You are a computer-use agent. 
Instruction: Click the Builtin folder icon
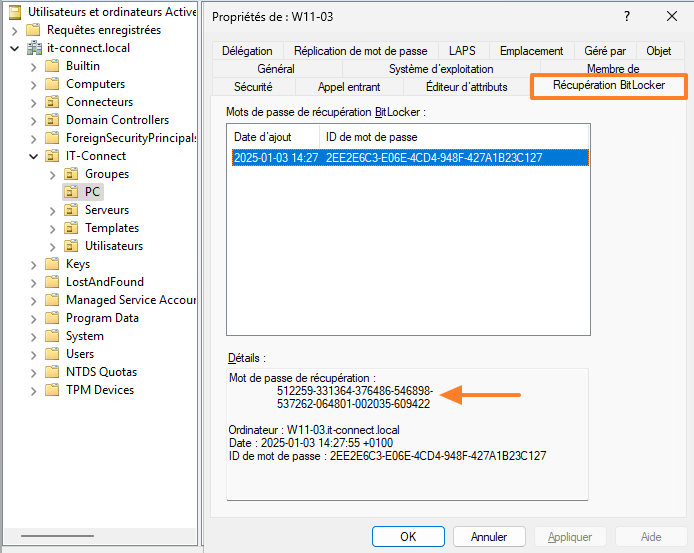click(52, 66)
